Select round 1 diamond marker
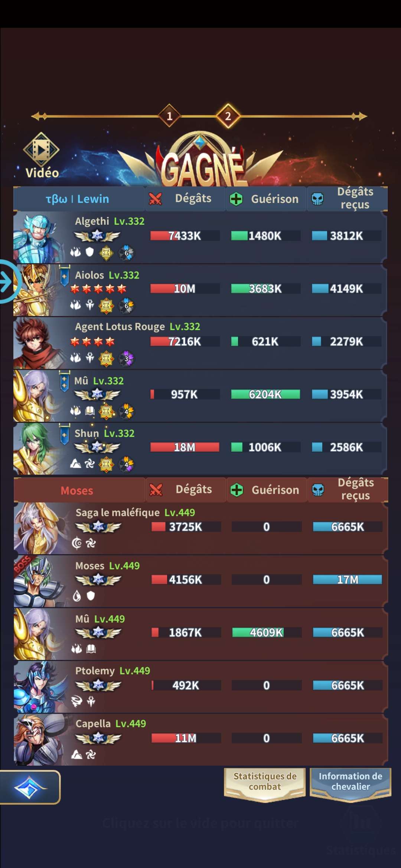This screenshot has height=868, width=401. coord(169,116)
